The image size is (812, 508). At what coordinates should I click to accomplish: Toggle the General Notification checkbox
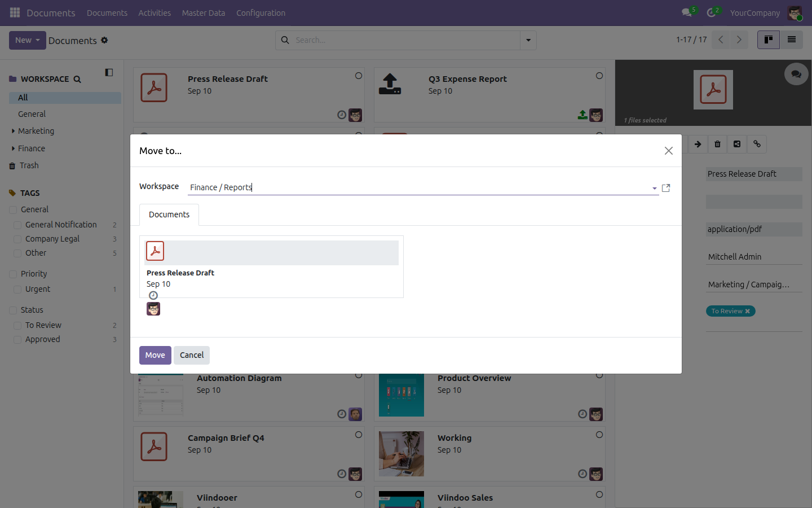click(17, 225)
